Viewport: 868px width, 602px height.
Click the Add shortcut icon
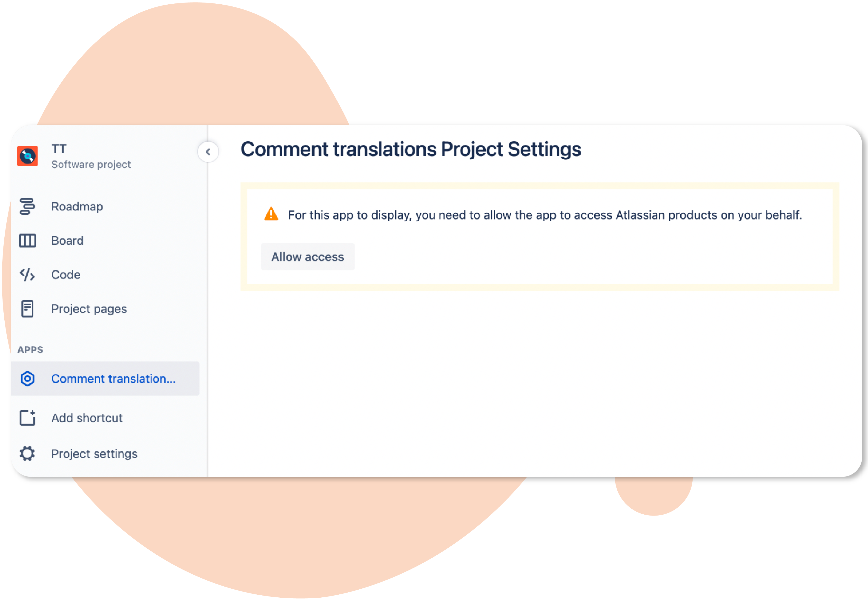tap(28, 418)
